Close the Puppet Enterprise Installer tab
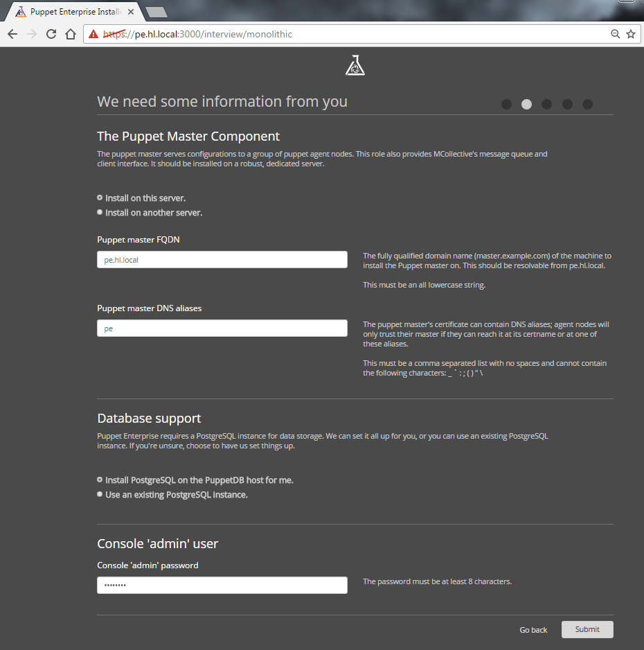Screen dimensions: 644x650 tap(131, 12)
